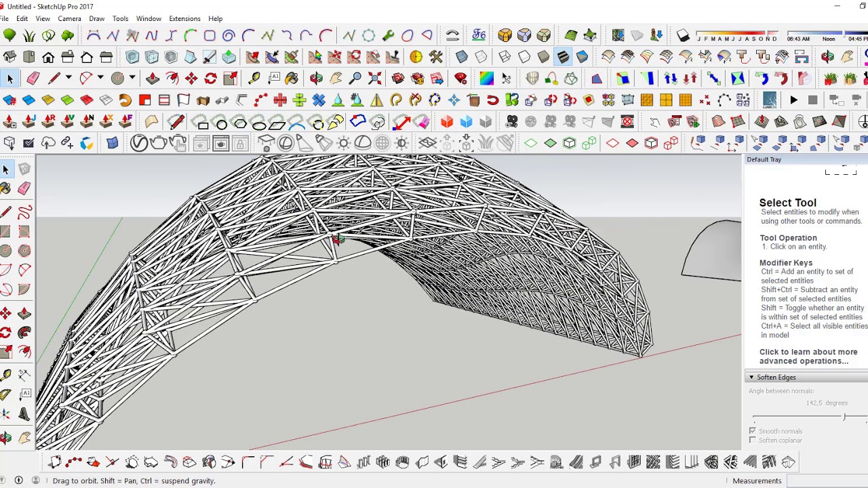Open the Tools menu

point(120,19)
